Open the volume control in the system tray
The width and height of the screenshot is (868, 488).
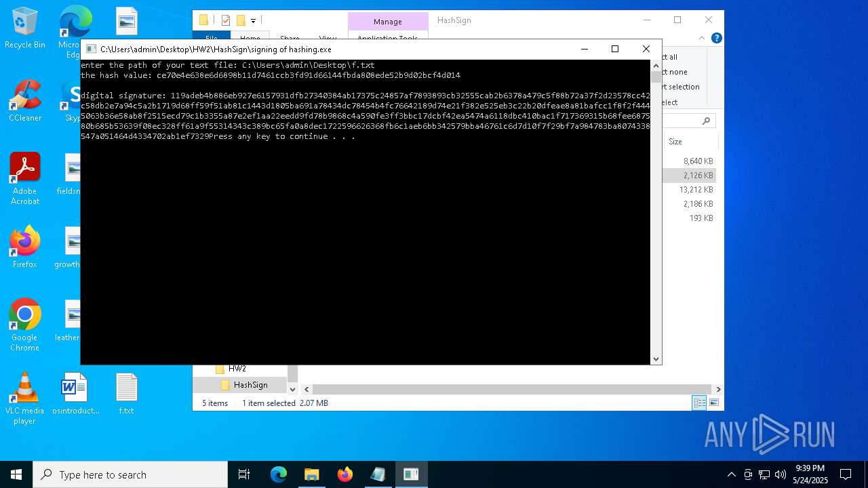click(x=780, y=474)
